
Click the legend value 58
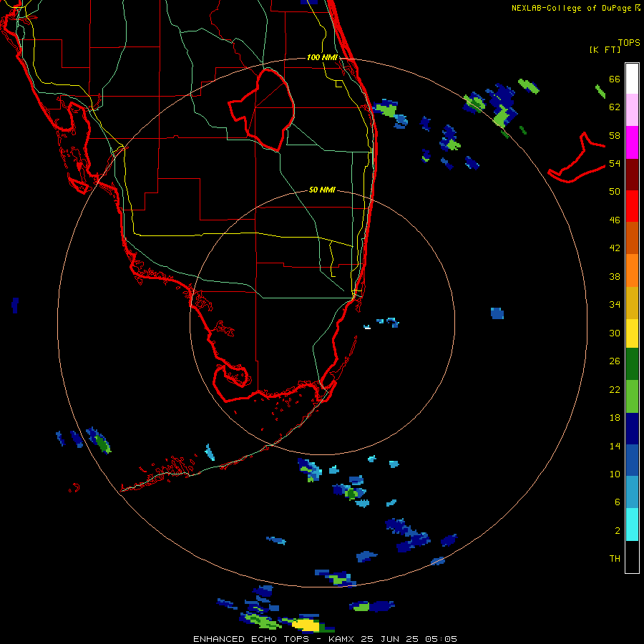click(615, 135)
